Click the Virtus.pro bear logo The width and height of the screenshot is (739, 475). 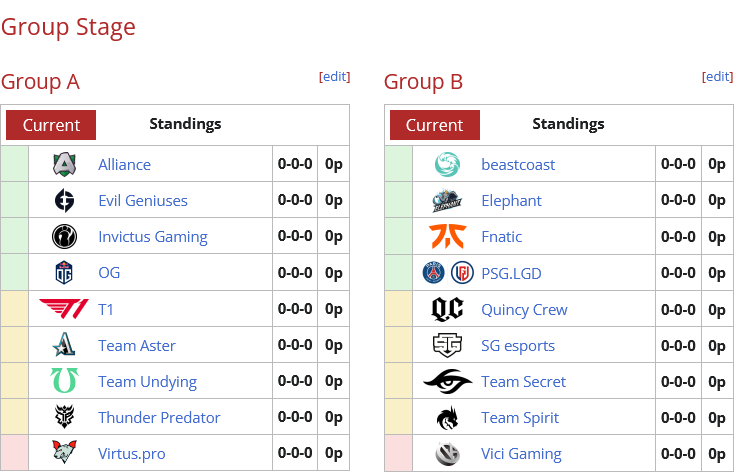click(64, 452)
